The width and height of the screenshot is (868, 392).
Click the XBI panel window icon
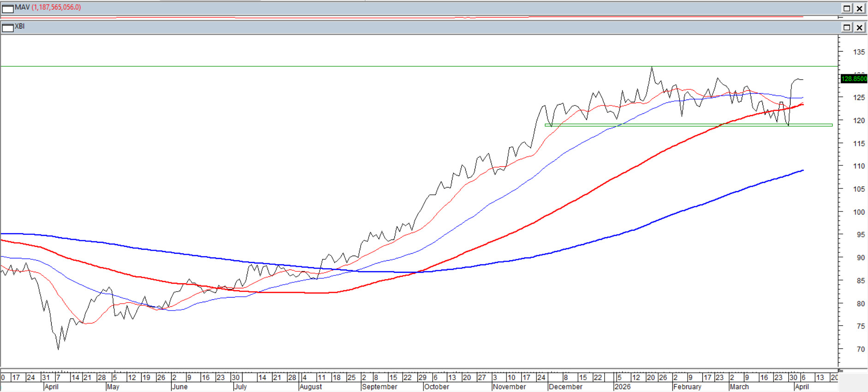point(8,28)
